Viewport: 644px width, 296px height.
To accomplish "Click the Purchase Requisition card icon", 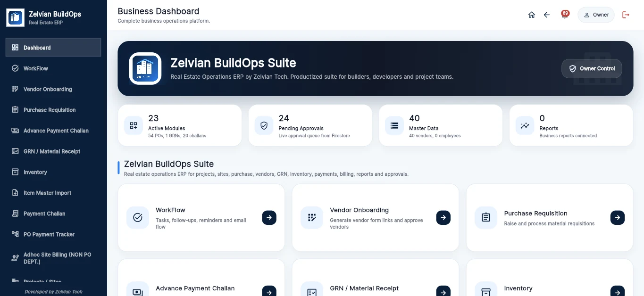I will (486, 217).
